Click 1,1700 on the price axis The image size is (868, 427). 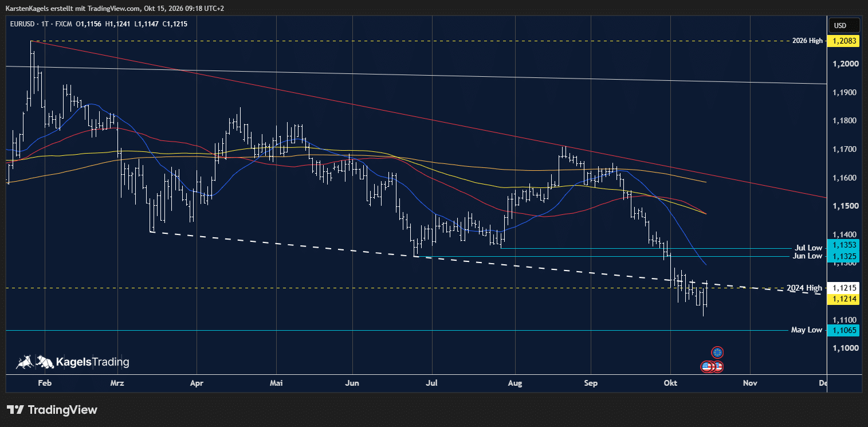tap(845, 150)
